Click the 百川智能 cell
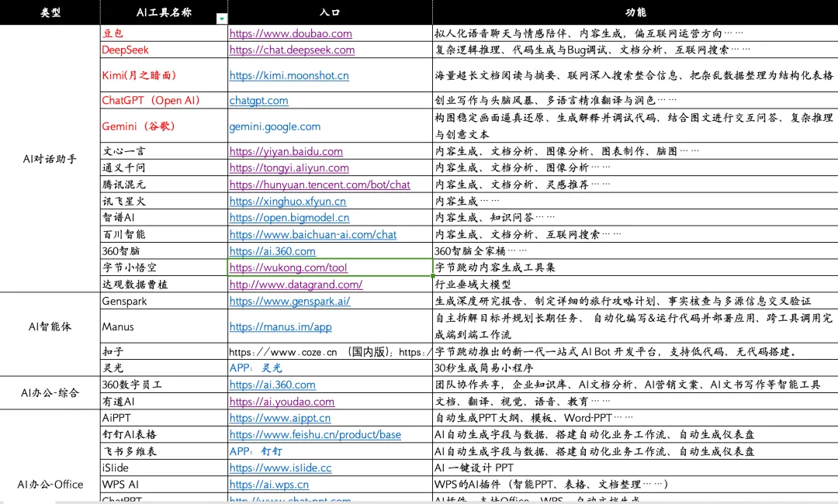Image resolution: width=838 pixels, height=504 pixels. pos(164,234)
